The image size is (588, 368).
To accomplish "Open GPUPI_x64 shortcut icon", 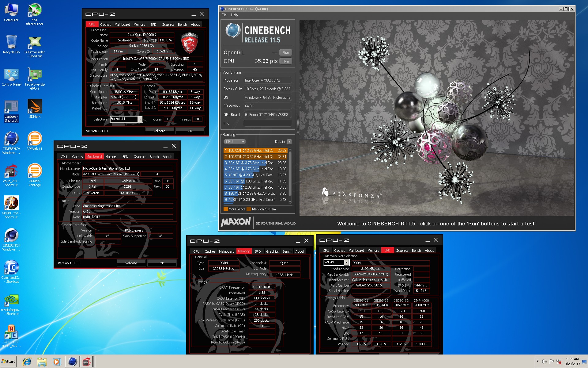I will (11, 208).
